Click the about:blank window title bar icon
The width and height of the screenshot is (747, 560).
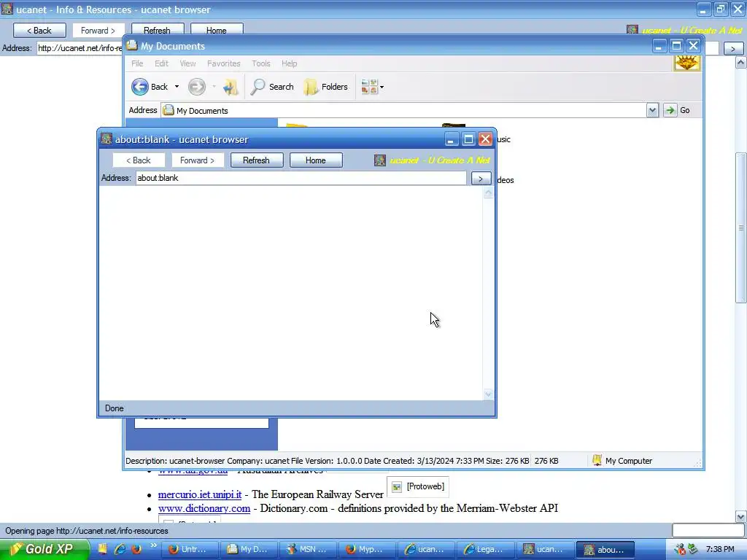[x=107, y=139]
